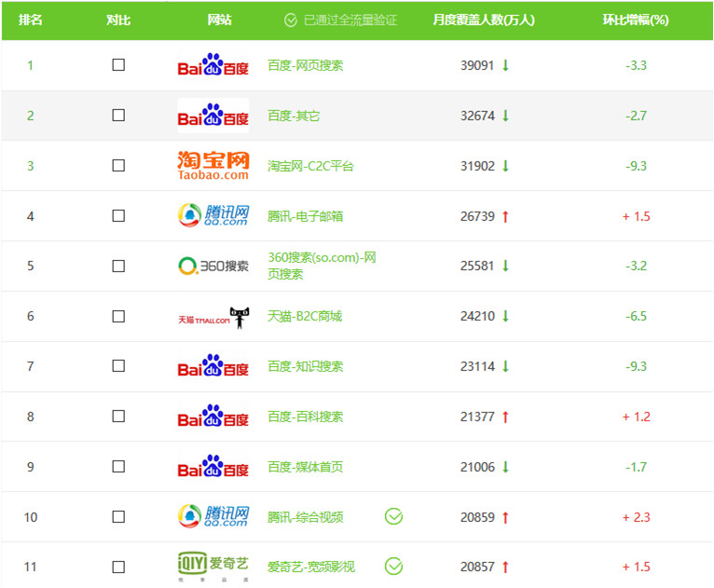Image resolution: width=714 pixels, height=588 pixels.
Task: Open the 百度-网页搜索 link
Action: [305, 65]
